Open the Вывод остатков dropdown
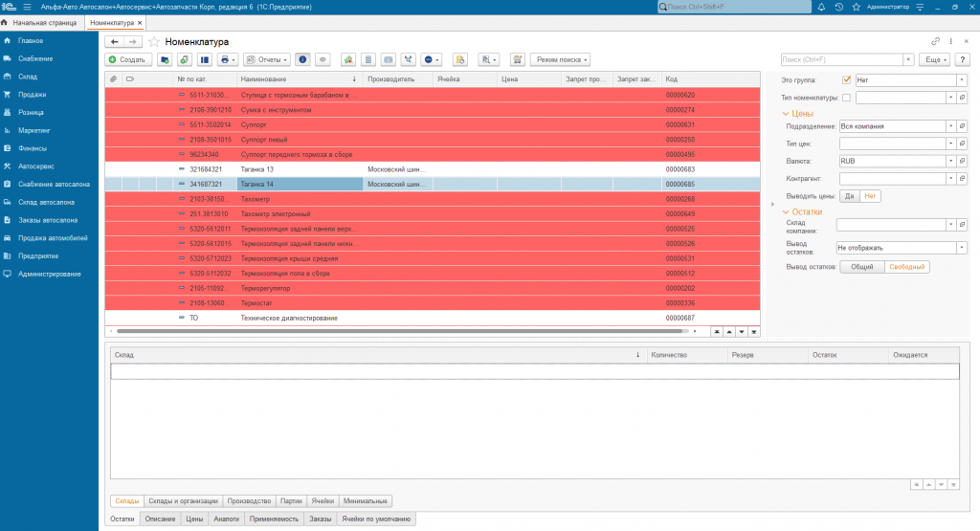 961,248
